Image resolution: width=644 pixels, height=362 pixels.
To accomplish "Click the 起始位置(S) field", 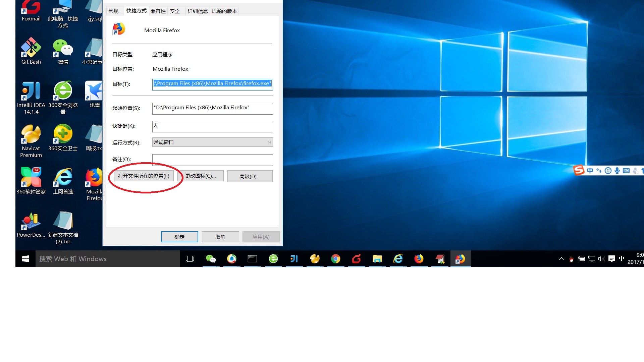I will click(x=213, y=108).
